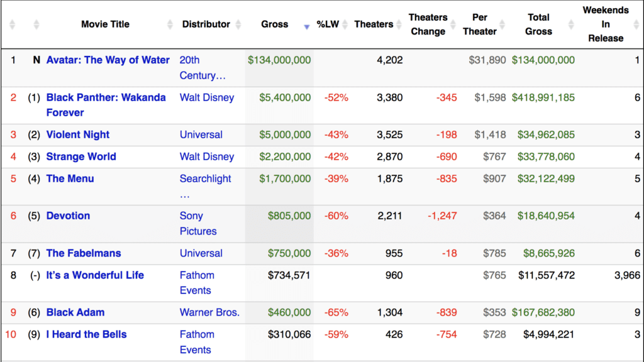Open I Heard the Bells link

[x=86, y=334]
